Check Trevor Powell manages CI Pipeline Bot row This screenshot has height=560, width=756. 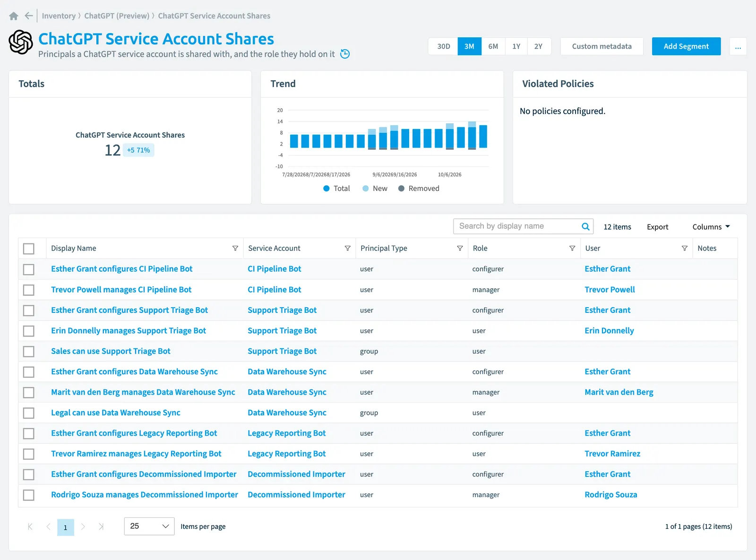(x=29, y=290)
